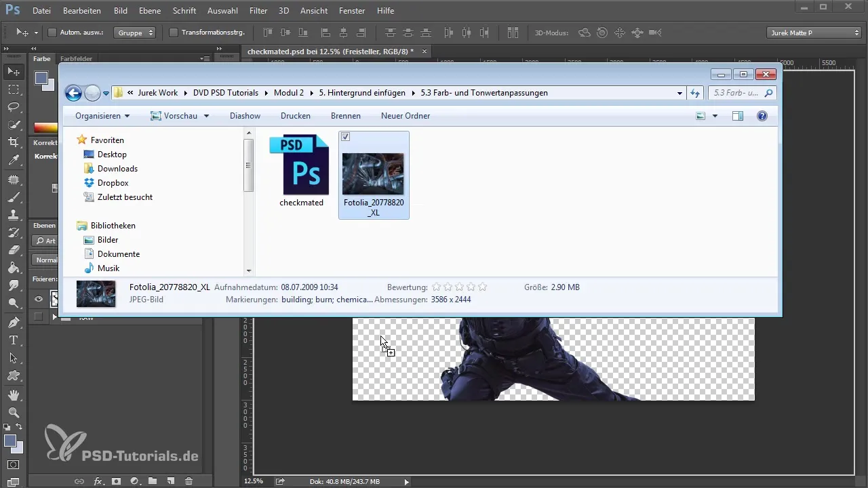
Task: Open the recent pages dropdown arrow
Action: click(x=106, y=94)
